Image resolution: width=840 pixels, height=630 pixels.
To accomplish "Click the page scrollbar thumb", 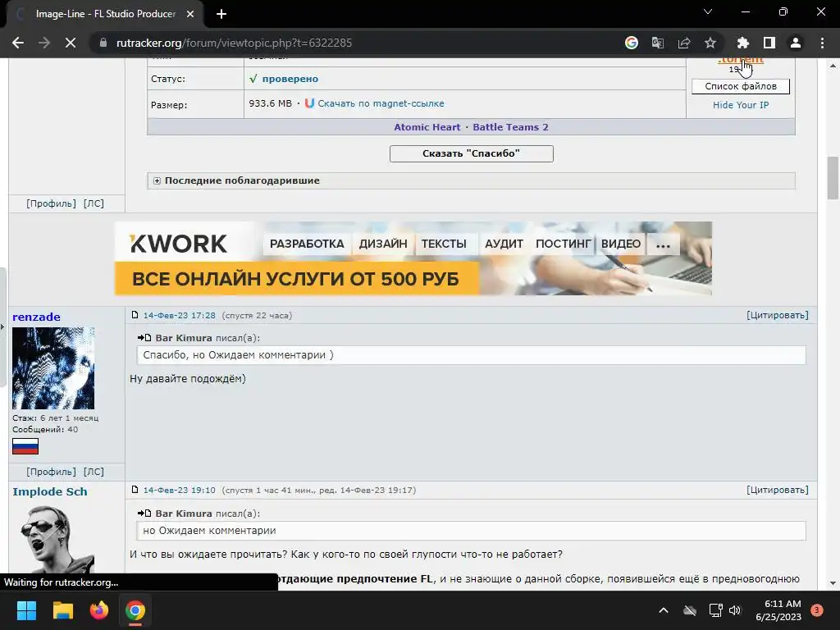I will point(833,178).
